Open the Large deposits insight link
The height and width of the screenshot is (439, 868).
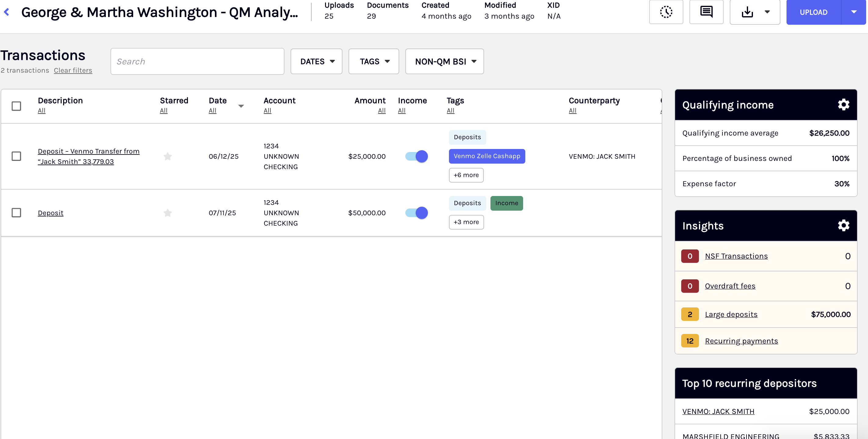[x=731, y=314]
